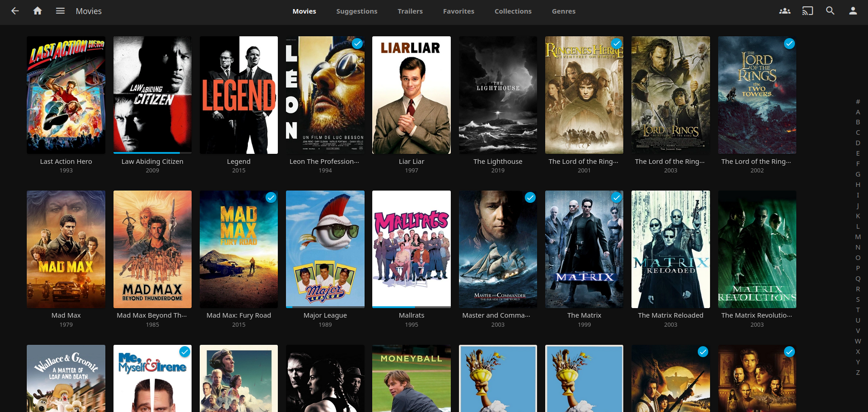Jump to letter A in alphabet picker
Image resolution: width=868 pixels, height=412 pixels.
(858, 112)
